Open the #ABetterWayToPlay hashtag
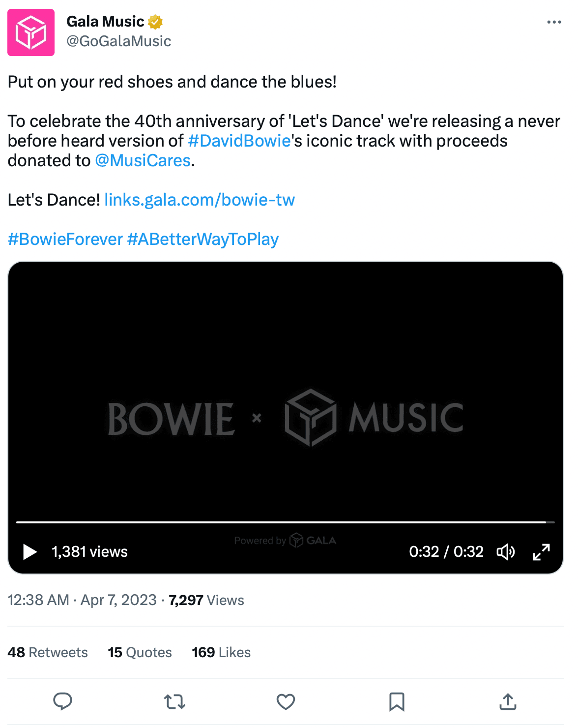Screen dimensions: 578x728 pyautogui.click(x=203, y=239)
